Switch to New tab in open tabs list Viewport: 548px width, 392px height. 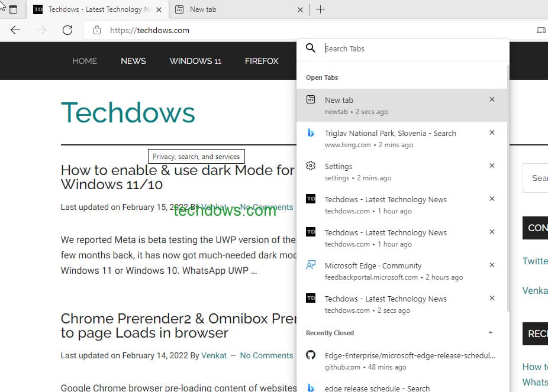click(402, 105)
